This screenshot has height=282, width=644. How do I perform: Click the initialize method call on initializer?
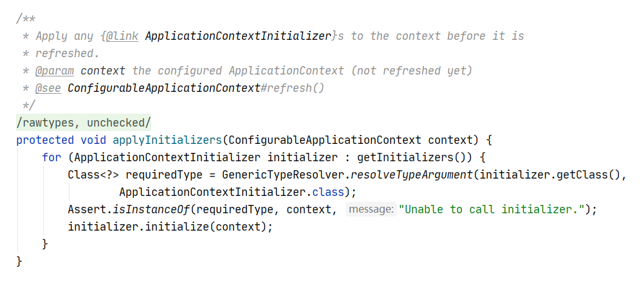coord(186,227)
